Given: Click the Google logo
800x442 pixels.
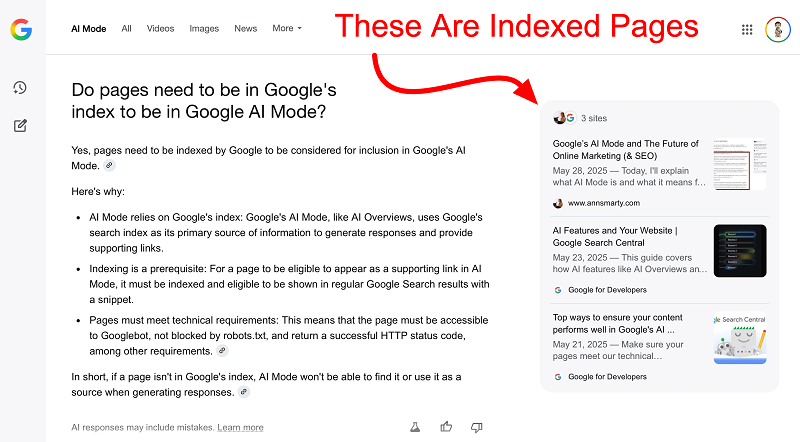Looking at the screenshot, I should pyautogui.click(x=21, y=30).
